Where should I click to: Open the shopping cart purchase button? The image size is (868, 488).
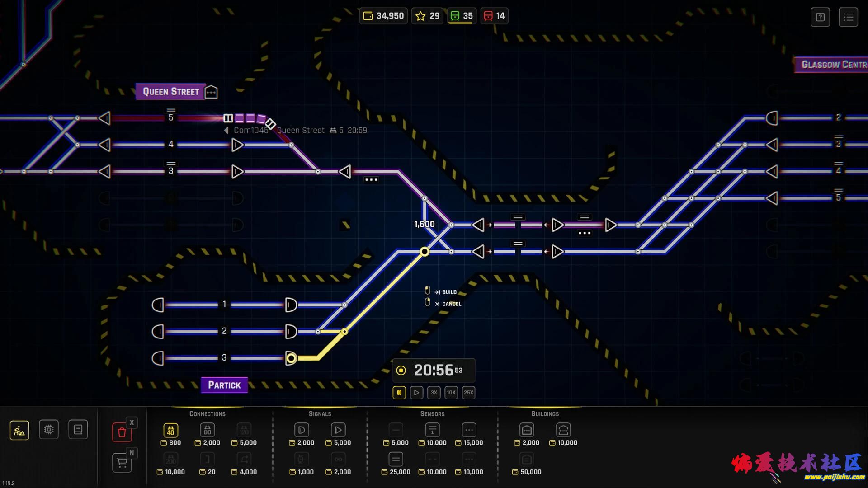tap(122, 463)
